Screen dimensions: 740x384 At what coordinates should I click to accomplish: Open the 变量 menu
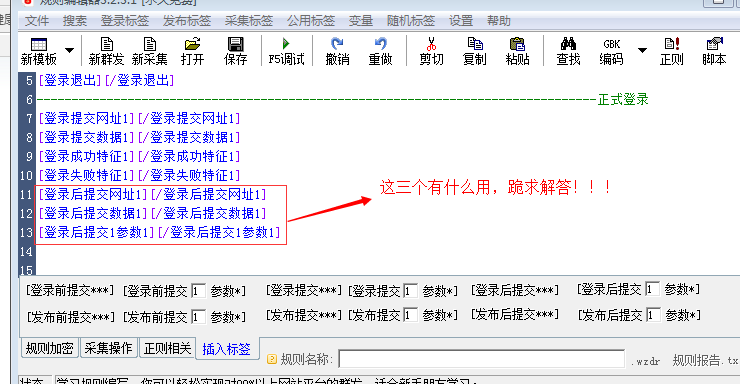(361, 21)
